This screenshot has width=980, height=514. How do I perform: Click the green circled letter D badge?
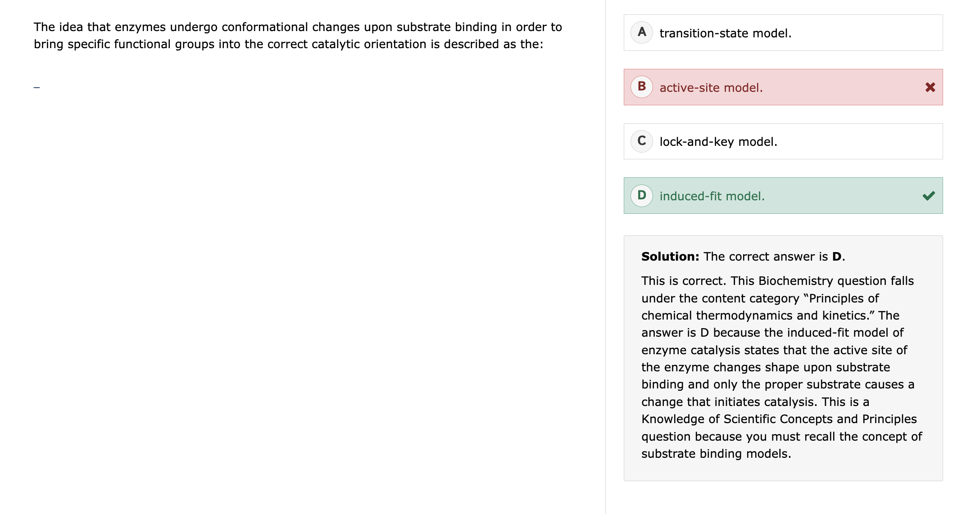pos(642,196)
